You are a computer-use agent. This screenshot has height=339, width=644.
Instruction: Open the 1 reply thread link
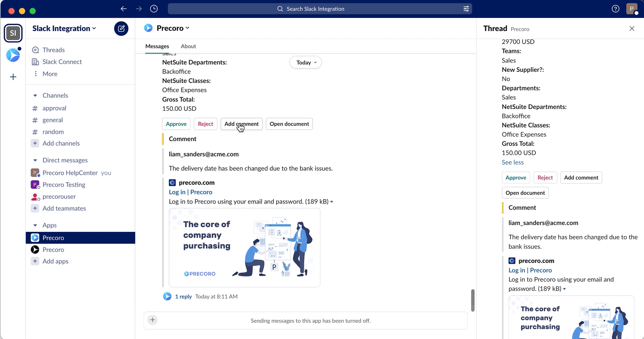coord(184,297)
